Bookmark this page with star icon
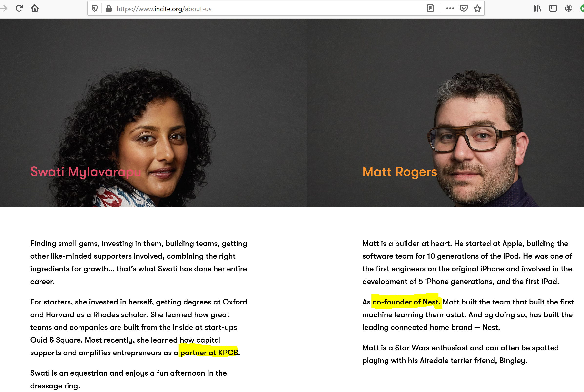This screenshot has width=584, height=392. click(477, 9)
